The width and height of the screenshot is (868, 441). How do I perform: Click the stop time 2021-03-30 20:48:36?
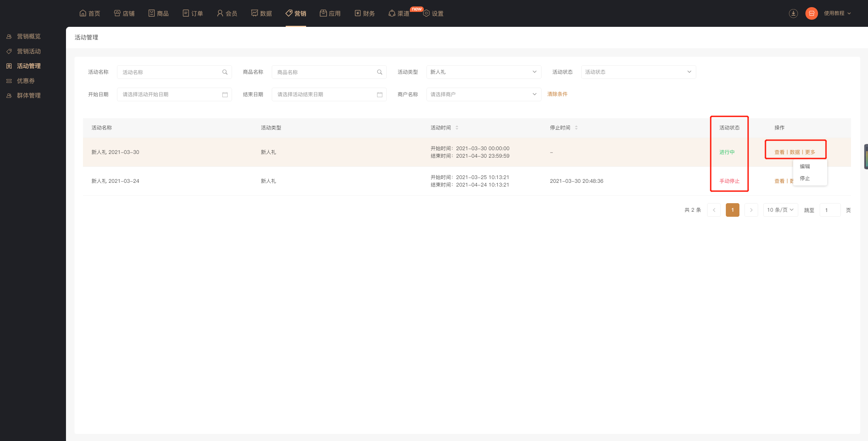[577, 181]
